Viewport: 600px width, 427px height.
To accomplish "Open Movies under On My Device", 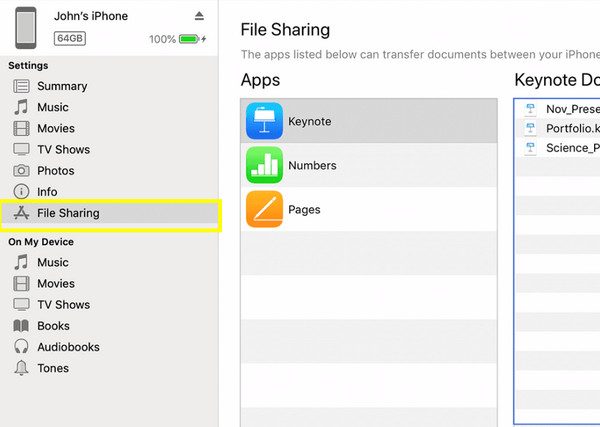I will coord(56,284).
